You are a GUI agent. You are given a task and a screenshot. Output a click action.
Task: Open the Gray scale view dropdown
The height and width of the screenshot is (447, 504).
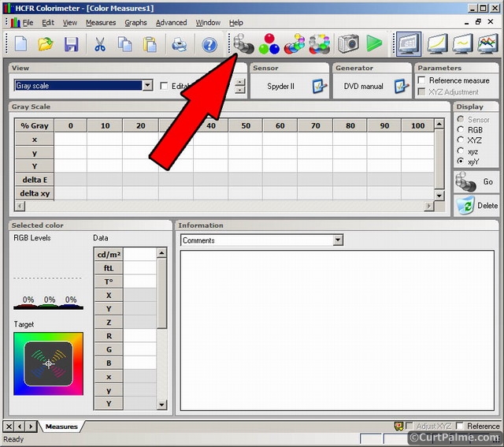(x=147, y=86)
